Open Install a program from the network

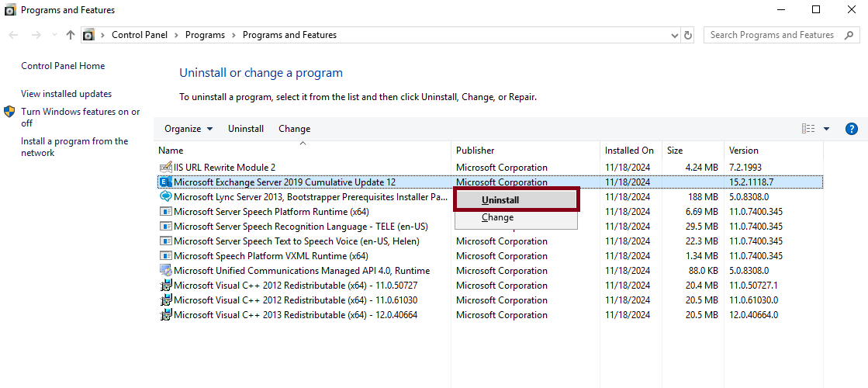click(74, 147)
